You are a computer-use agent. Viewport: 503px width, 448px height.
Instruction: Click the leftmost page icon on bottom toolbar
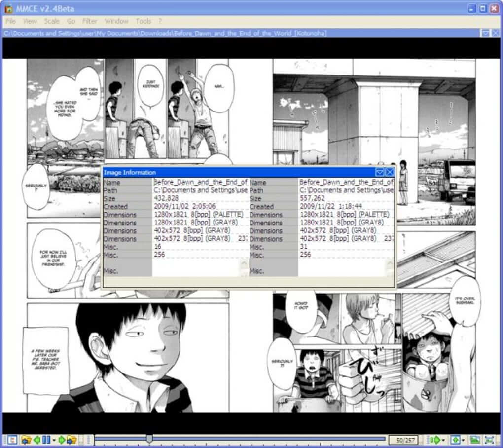point(12,439)
